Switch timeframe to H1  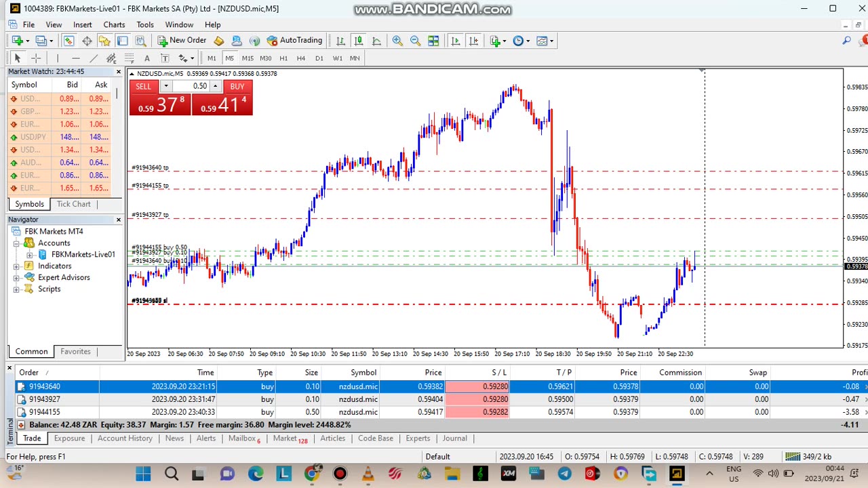click(x=283, y=58)
